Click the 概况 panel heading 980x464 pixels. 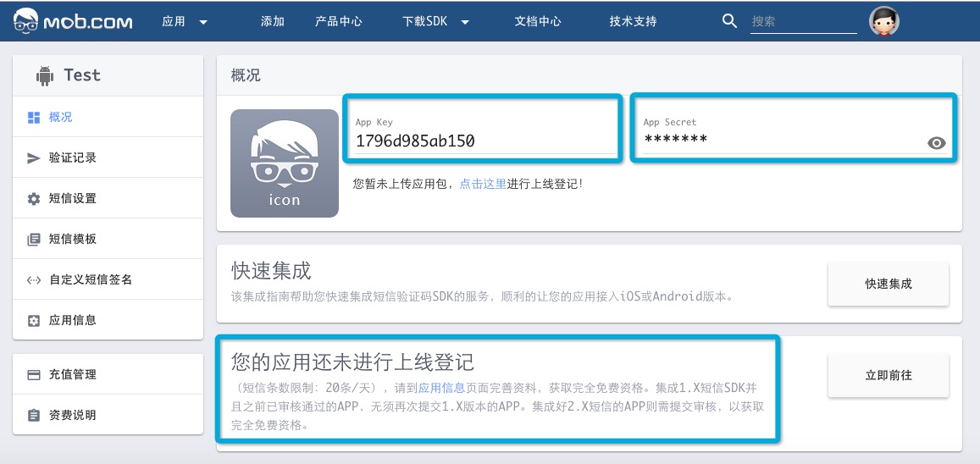[246, 76]
